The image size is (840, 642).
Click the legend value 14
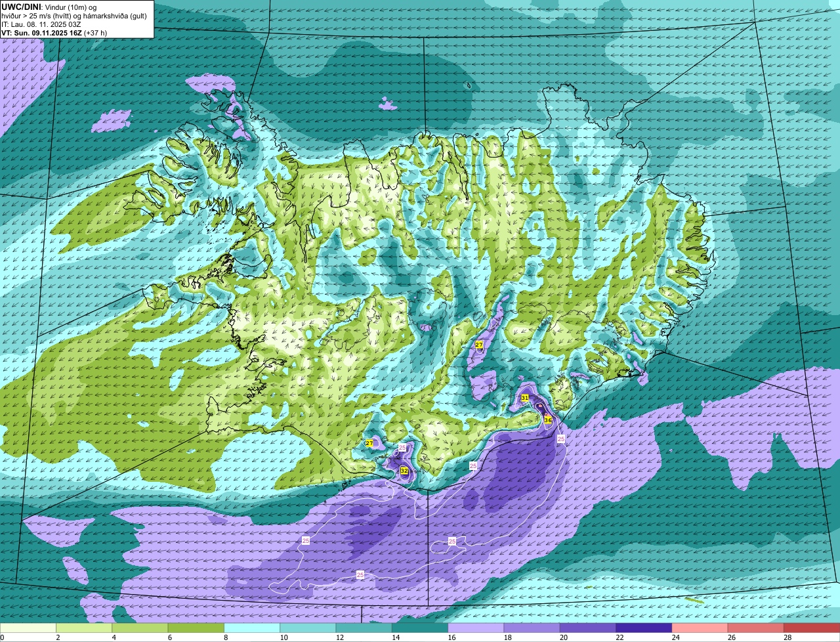pyautogui.click(x=395, y=637)
